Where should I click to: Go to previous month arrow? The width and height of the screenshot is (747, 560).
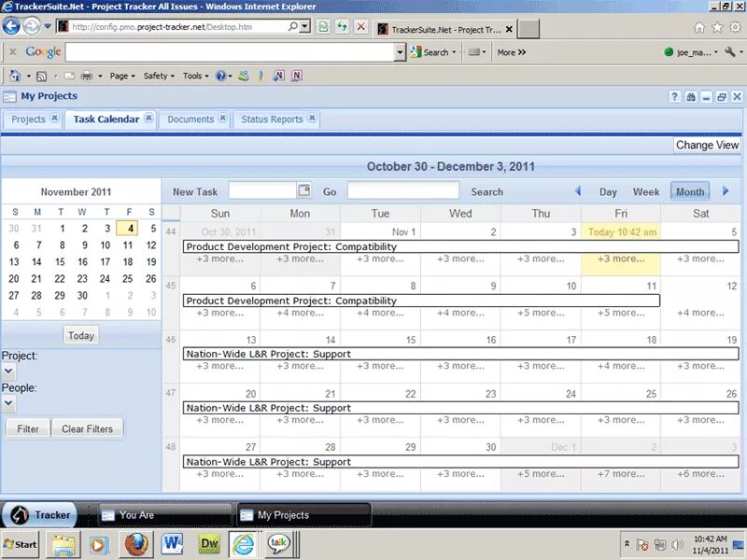[578, 191]
